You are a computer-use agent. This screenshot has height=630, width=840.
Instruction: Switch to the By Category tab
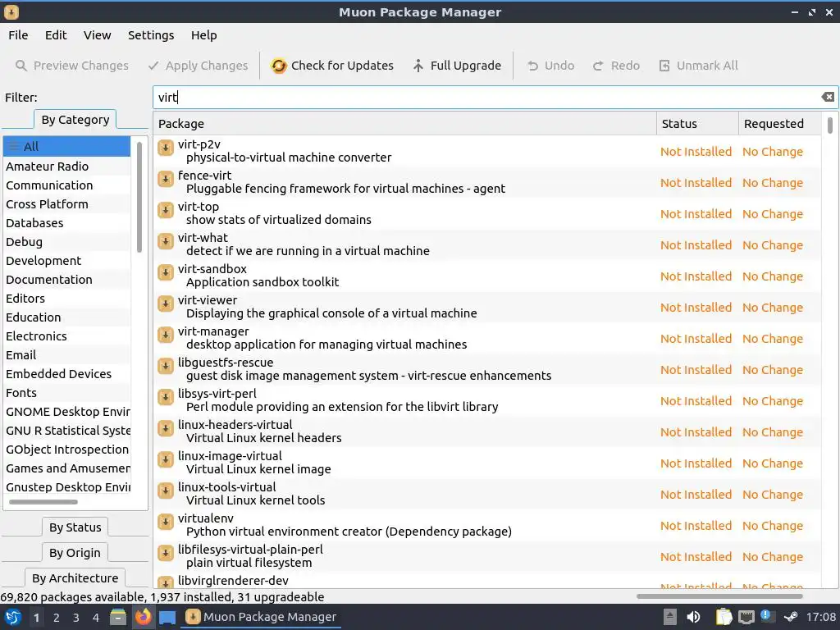click(x=75, y=120)
